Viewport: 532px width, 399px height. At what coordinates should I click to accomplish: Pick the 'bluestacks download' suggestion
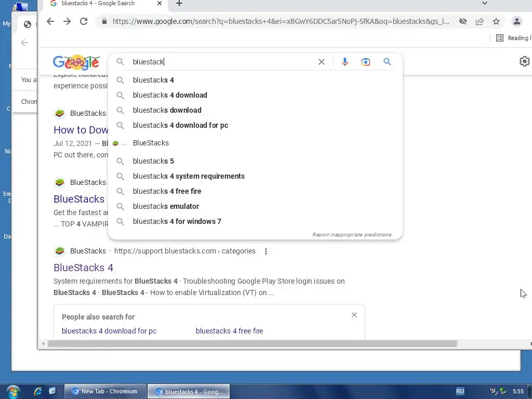click(255, 110)
